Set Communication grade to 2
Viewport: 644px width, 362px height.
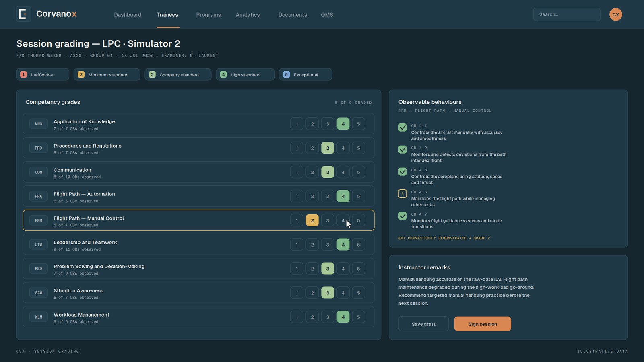click(312, 172)
